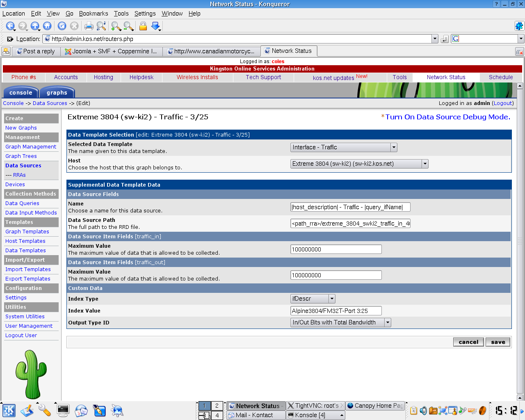Expand the search box dropdown arrow
The height and width of the screenshot is (420, 525).
click(x=521, y=39)
